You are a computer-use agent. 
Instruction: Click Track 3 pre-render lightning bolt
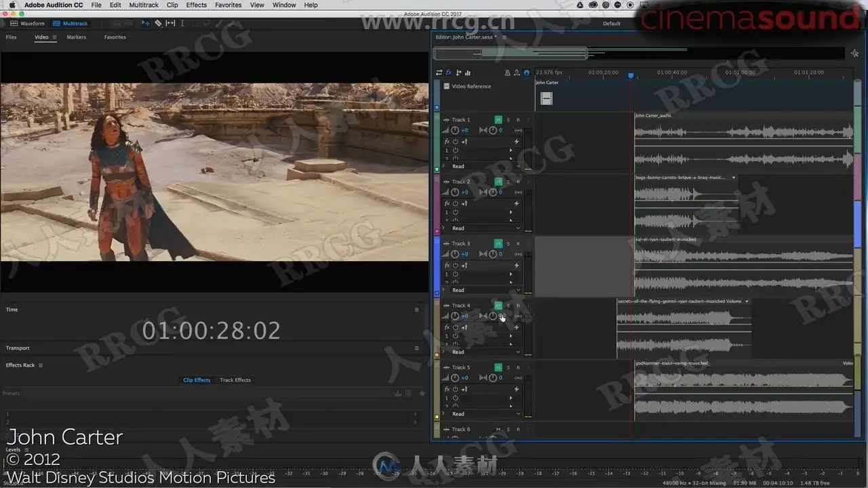(516, 266)
